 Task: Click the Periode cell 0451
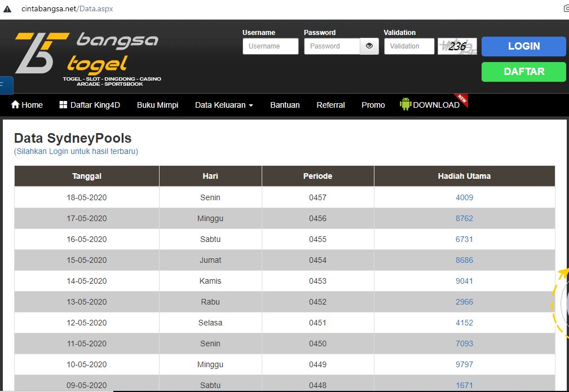(x=317, y=323)
